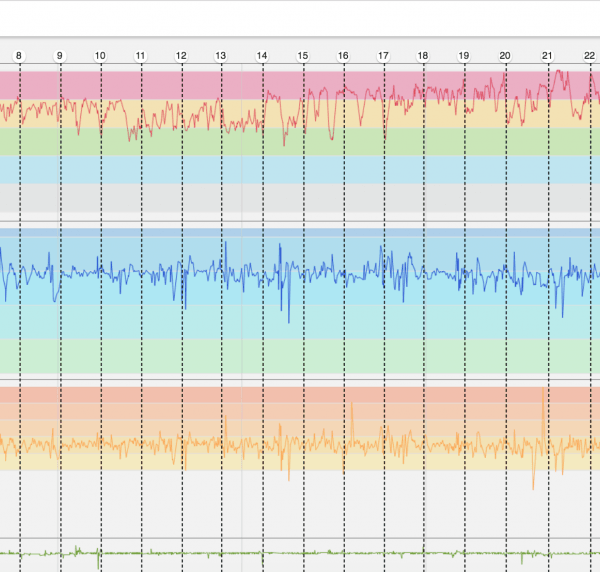The width and height of the screenshot is (600, 572).
Task: Choose lap marker 13
Action: (x=220, y=56)
